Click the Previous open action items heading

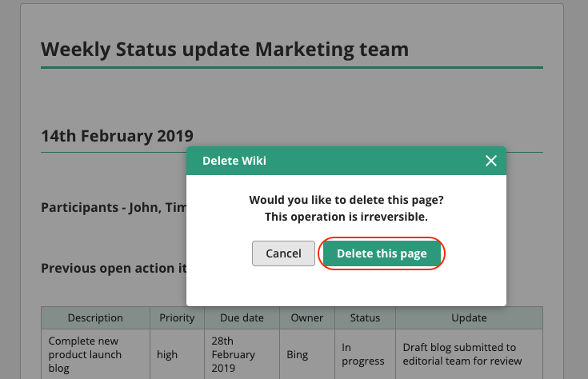113,268
